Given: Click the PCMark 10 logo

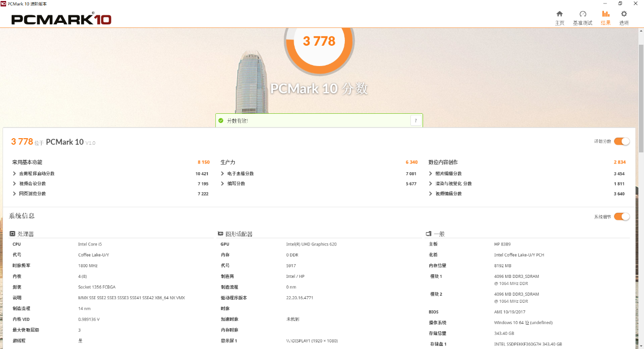Looking at the screenshot, I should (61, 19).
